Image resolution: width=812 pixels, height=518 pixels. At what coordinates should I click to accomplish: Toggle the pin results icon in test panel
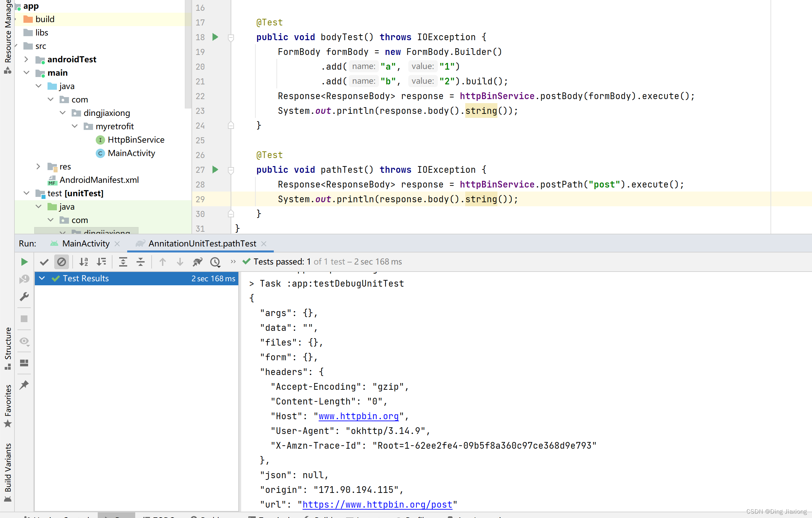tap(24, 385)
